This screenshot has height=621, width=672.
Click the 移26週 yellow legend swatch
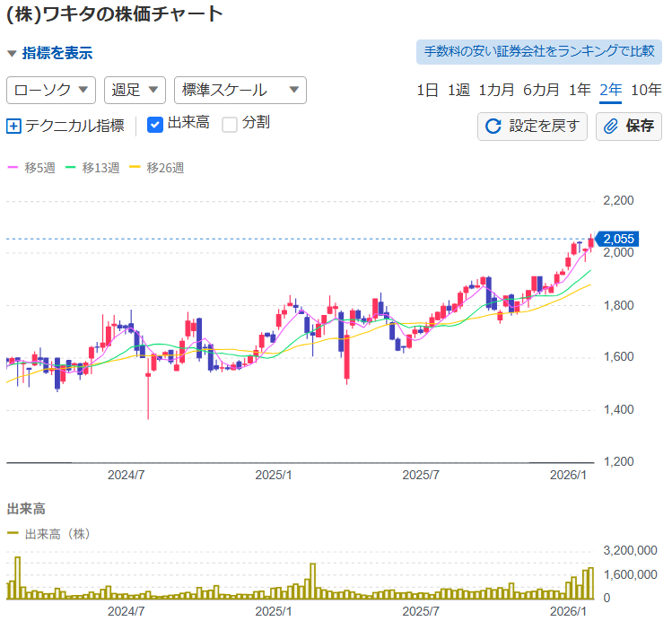135,168
